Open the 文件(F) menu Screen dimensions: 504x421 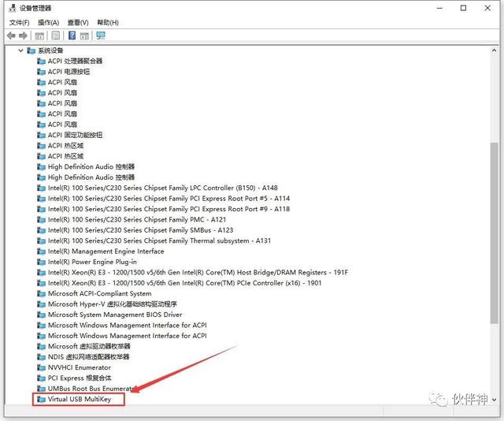19,23
